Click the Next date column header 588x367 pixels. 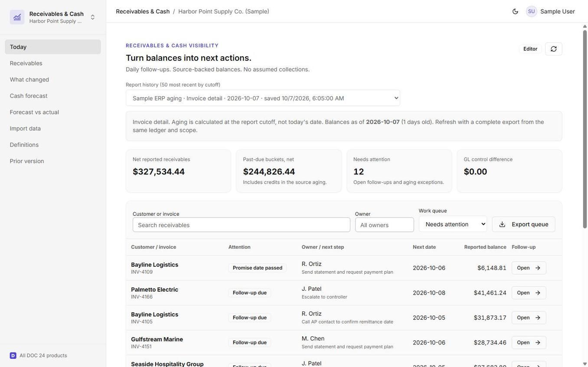pyautogui.click(x=425, y=247)
